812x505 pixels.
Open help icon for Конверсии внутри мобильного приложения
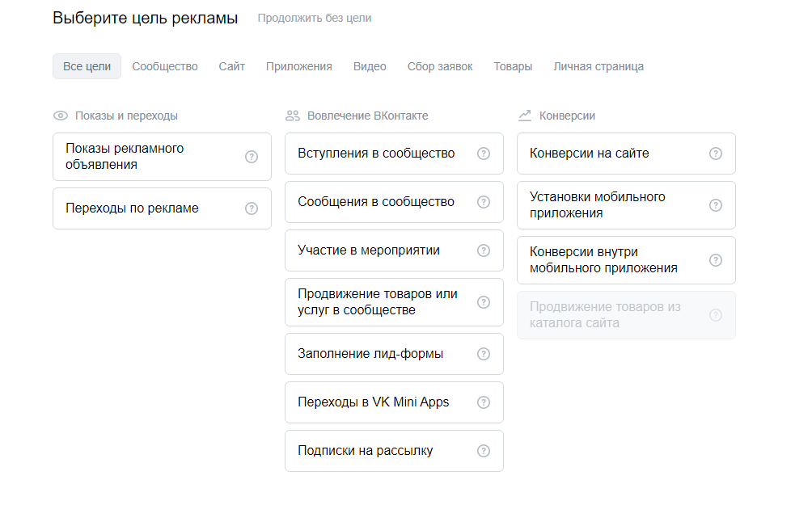(715, 260)
